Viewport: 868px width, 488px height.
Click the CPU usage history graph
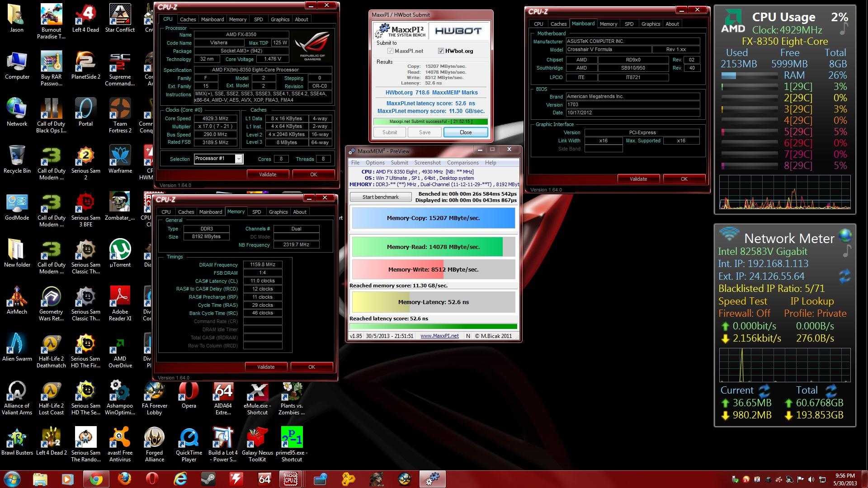pos(785,193)
